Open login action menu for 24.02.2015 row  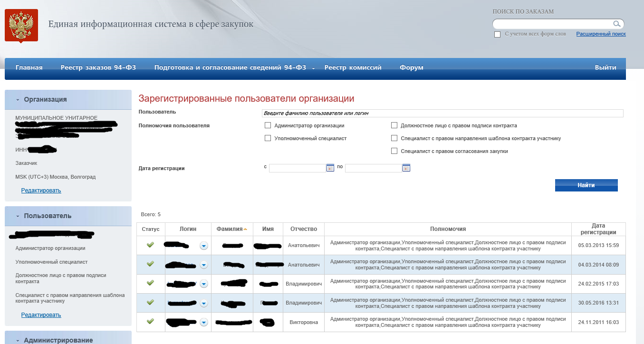pos(204,284)
